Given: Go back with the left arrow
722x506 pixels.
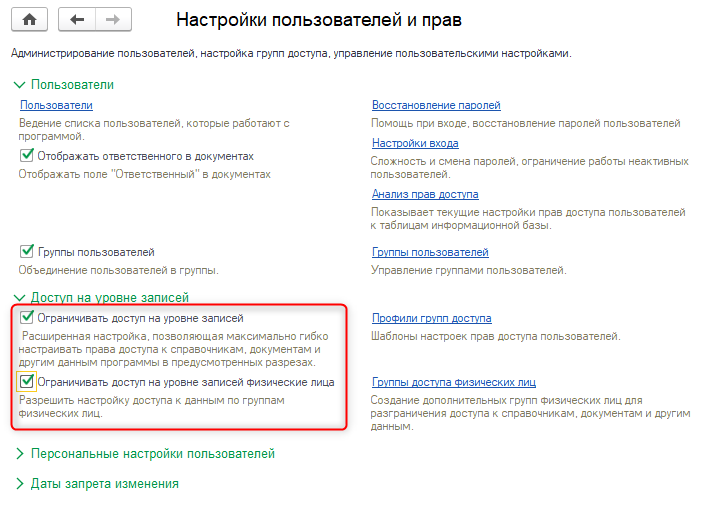Looking at the screenshot, I should coord(77,20).
